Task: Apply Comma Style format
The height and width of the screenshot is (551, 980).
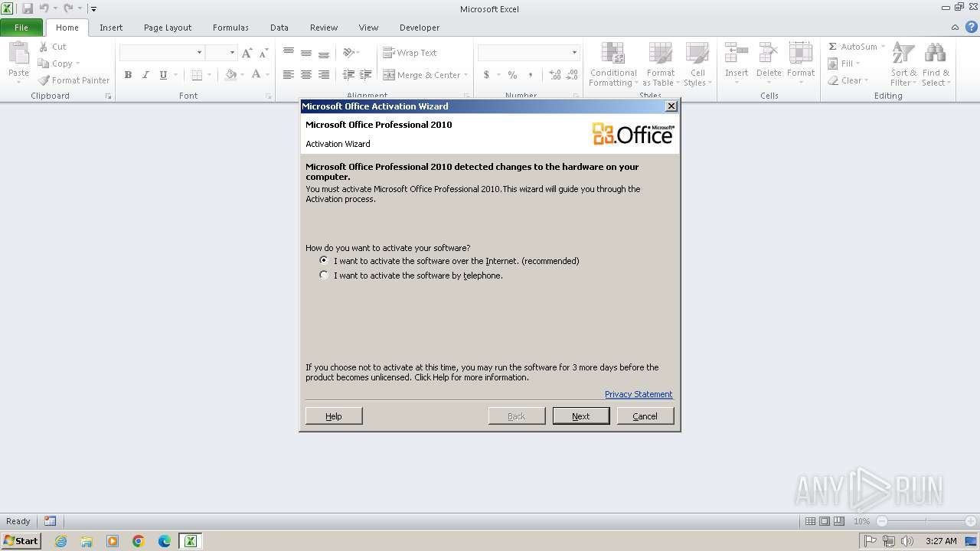Action: [x=530, y=75]
